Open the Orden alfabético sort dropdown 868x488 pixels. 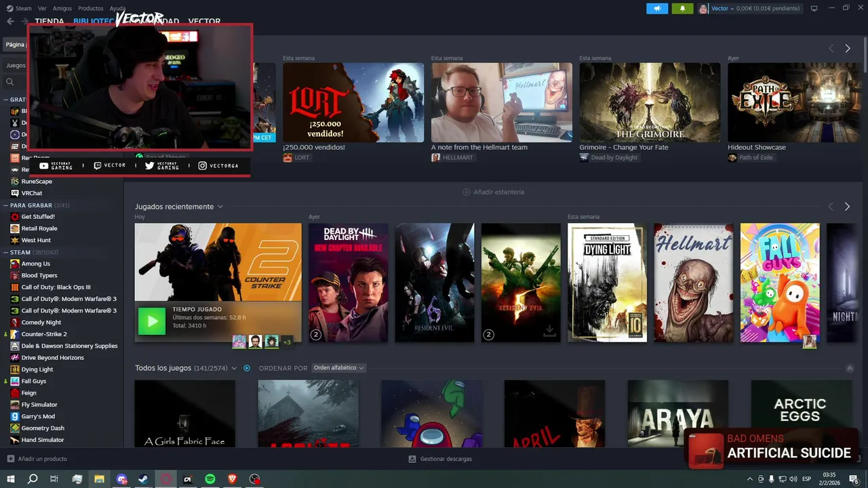point(339,368)
